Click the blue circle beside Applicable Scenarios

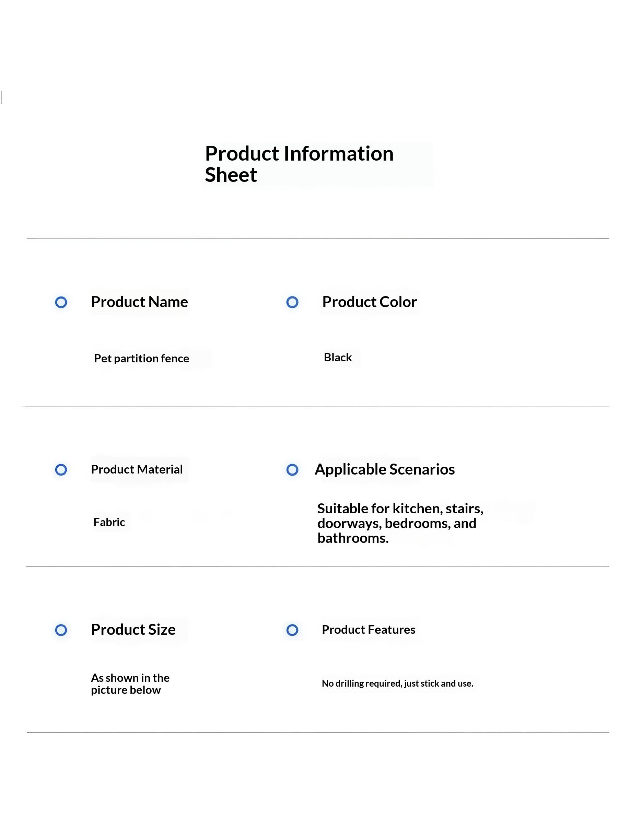[292, 470]
